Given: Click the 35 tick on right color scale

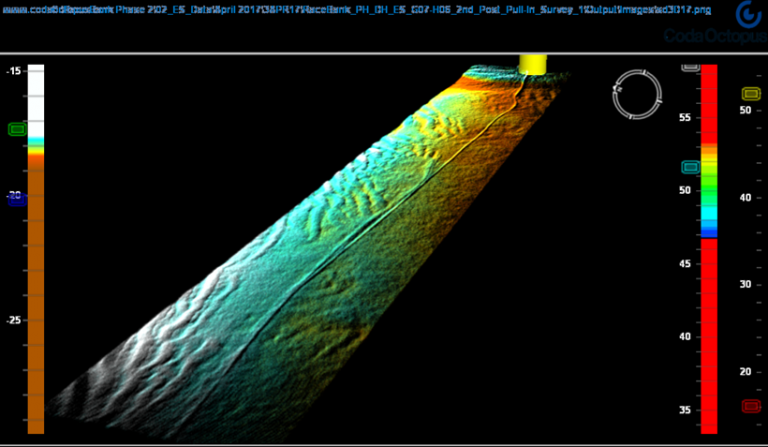Looking at the screenshot, I should (685, 410).
